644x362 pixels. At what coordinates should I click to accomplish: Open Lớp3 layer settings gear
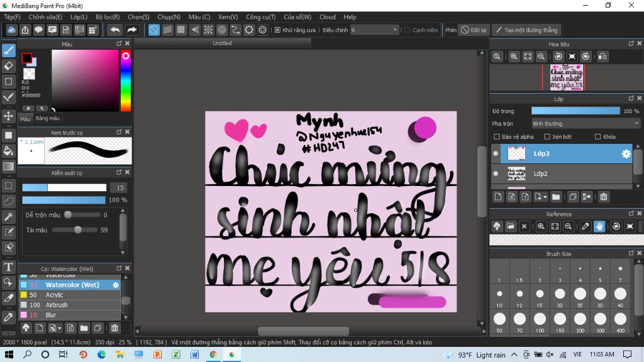tap(626, 153)
